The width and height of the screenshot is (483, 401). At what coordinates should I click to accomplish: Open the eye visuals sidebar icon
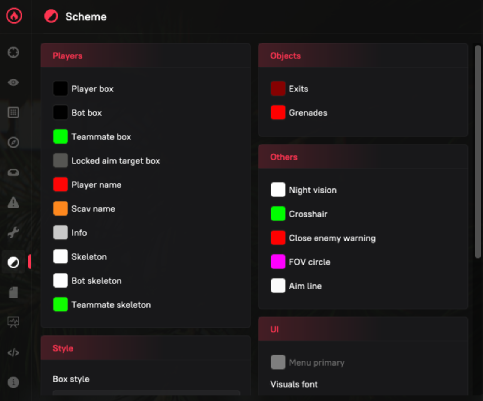coord(13,82)
